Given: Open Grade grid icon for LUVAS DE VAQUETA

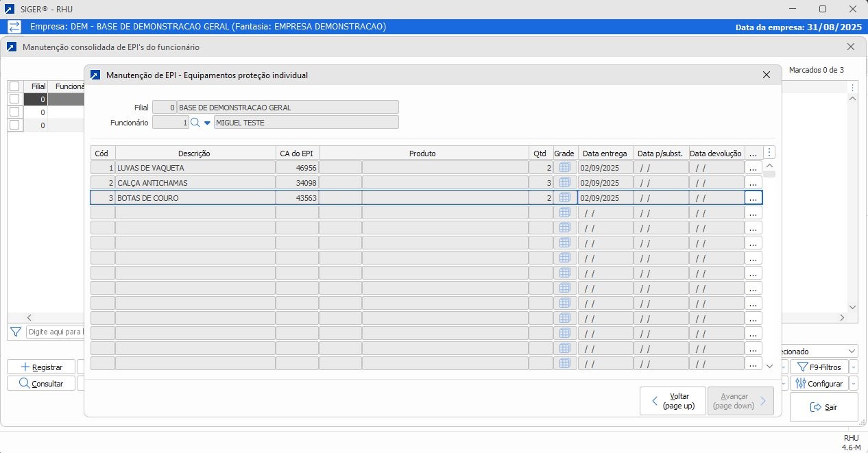Looking at the screenshot, I should [x=565, y=167].
